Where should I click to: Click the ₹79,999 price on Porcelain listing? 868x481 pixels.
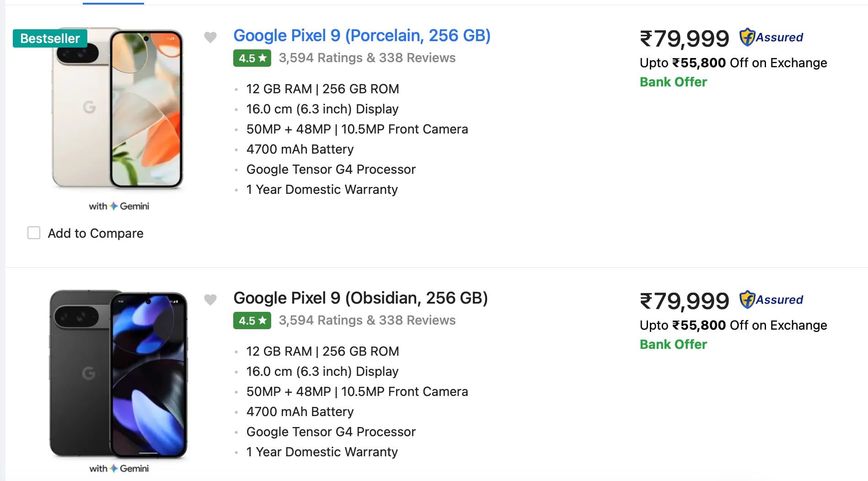coord(684,38)
